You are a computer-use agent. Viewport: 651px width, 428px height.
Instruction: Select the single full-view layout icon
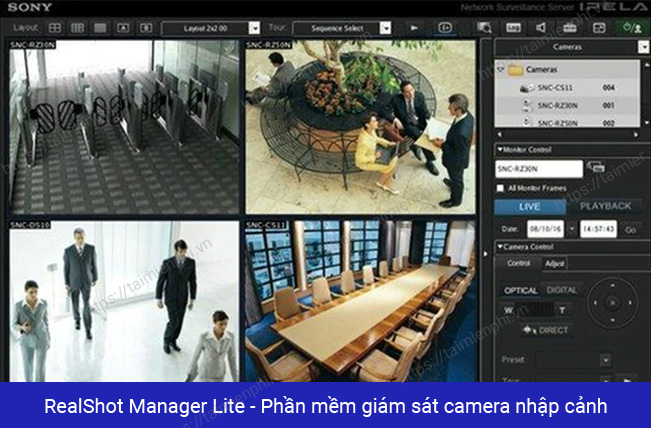click(100, 28)
